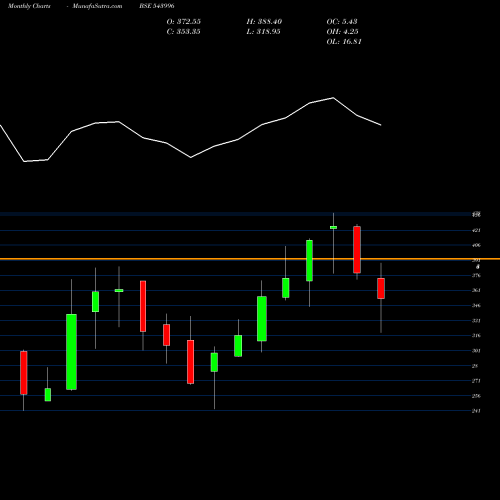Image resolution: width=500 pixels, height=500 pixels.
Task: Click the 256 price axis label
Action: (476, 396)
